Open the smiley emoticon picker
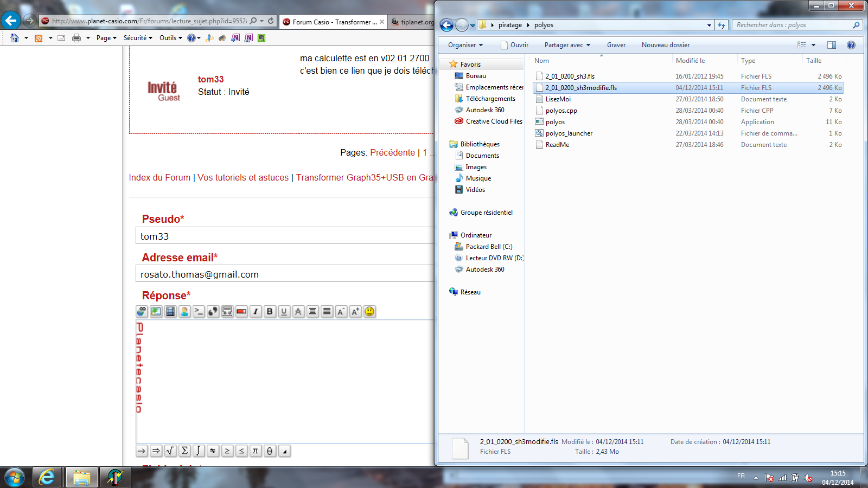The image size is (868, 488). point(369,311)
